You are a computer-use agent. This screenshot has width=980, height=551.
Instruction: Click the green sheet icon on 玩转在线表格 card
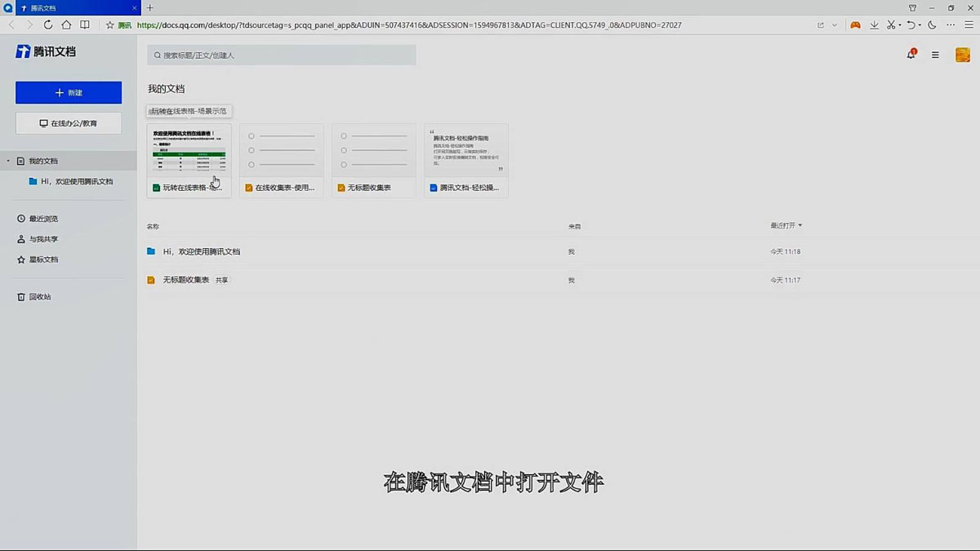156,188
